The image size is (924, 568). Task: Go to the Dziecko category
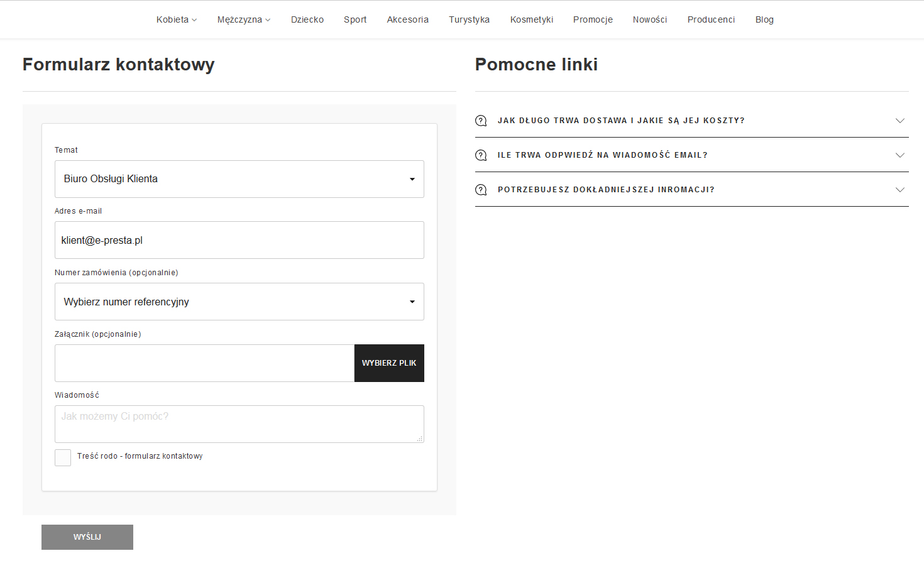coord(307,19)
